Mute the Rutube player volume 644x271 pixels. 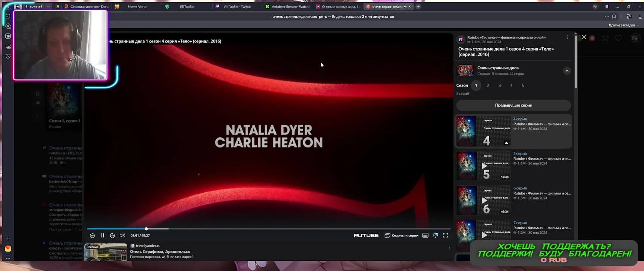[122, 235]
